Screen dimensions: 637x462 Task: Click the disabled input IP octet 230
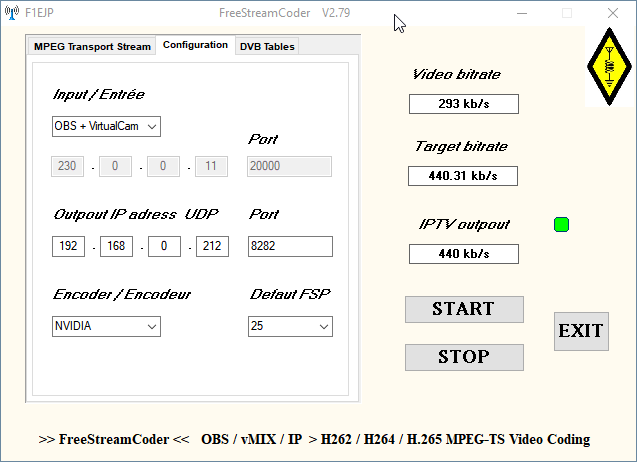(x=67, y=166)
